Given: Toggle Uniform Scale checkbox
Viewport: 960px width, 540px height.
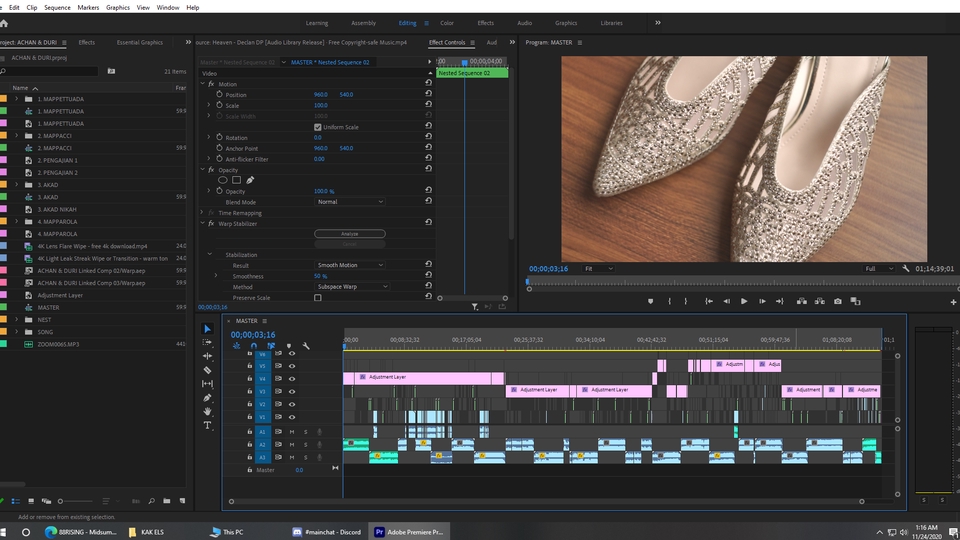Looking at the screenshot, I should [318, 127].
